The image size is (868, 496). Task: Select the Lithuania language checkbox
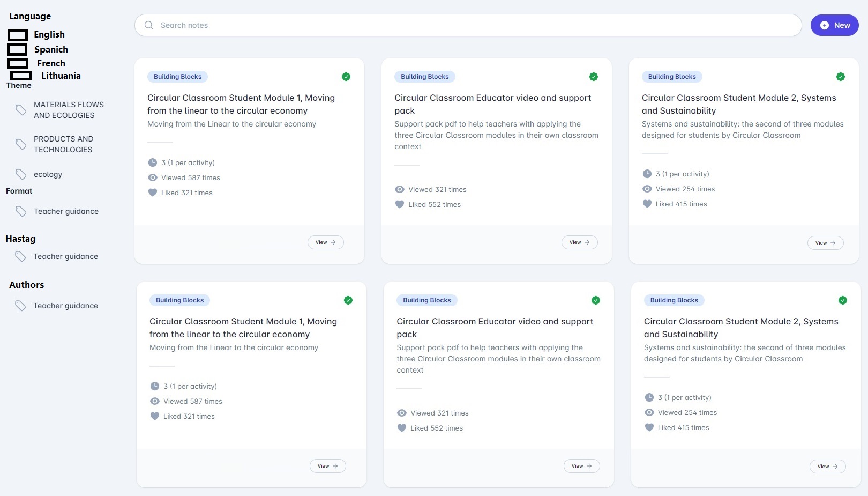coord(21,76)
